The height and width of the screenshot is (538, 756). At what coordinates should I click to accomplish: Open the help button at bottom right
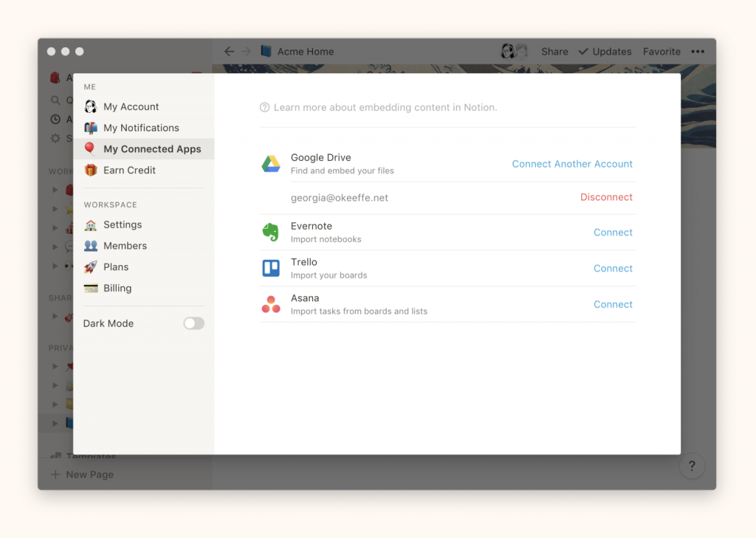pos(692,466)
